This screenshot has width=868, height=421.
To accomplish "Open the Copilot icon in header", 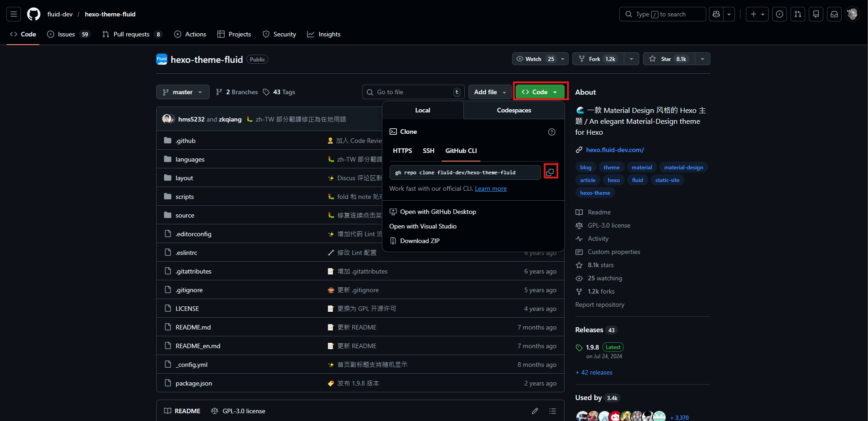I will click(x=716, y=14).
